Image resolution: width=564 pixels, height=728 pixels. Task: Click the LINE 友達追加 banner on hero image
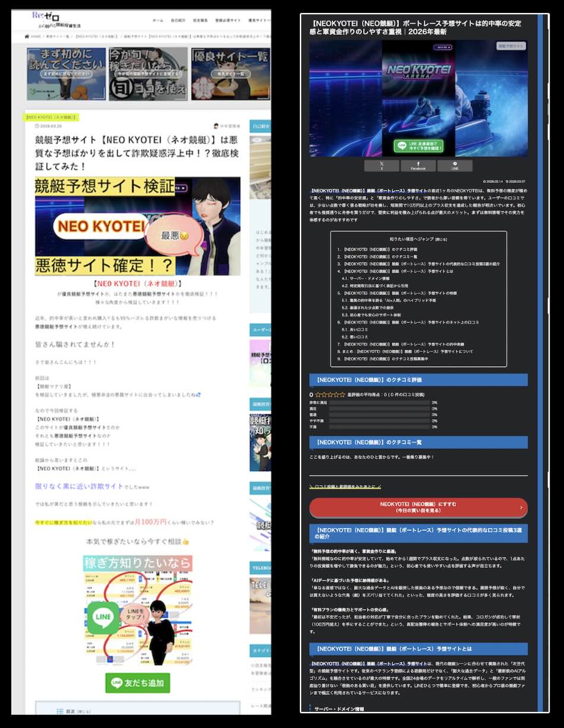(x=418, y=145)
